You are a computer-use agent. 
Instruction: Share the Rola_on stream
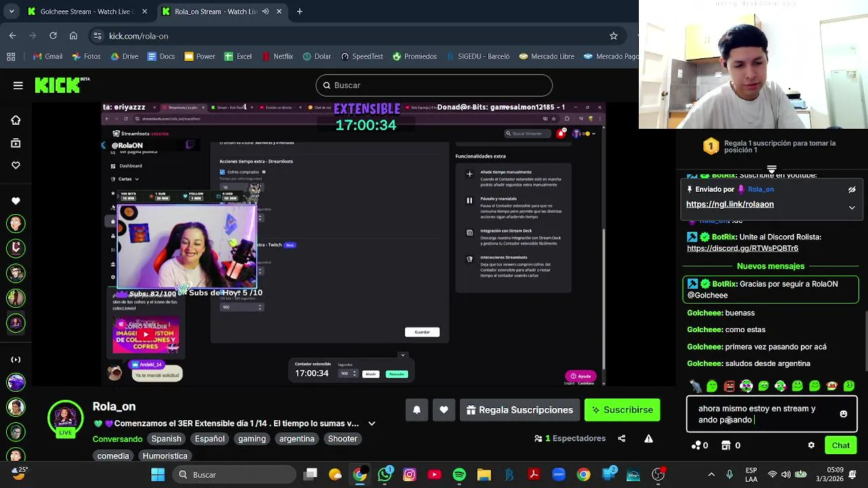coord(621,439)
